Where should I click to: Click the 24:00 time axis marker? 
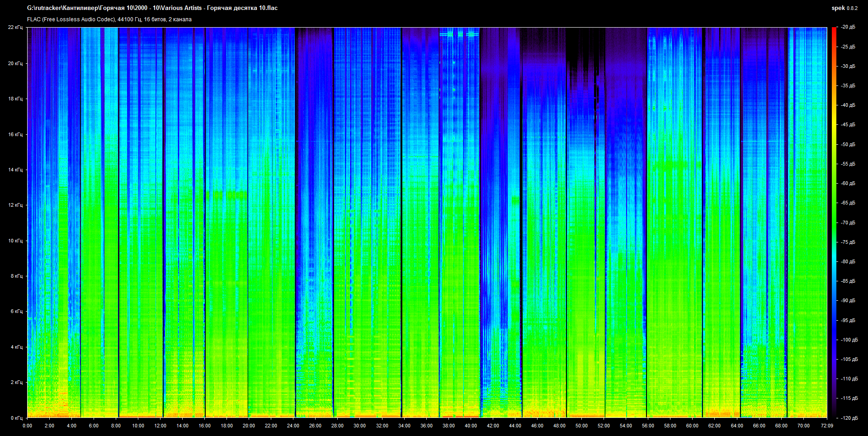point(293,426)
